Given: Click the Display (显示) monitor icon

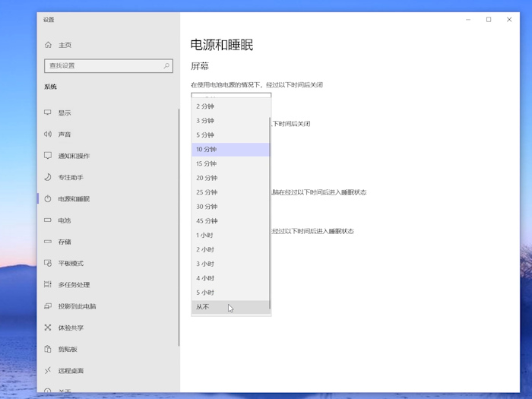Looking at the screenshot, I should [x=48, y=112].
